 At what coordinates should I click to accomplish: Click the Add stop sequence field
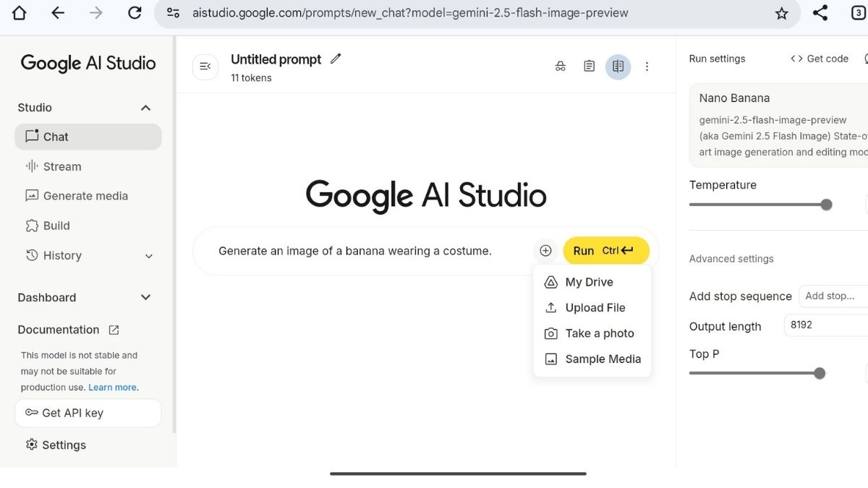pyautogui.click(x=832, y=296)
